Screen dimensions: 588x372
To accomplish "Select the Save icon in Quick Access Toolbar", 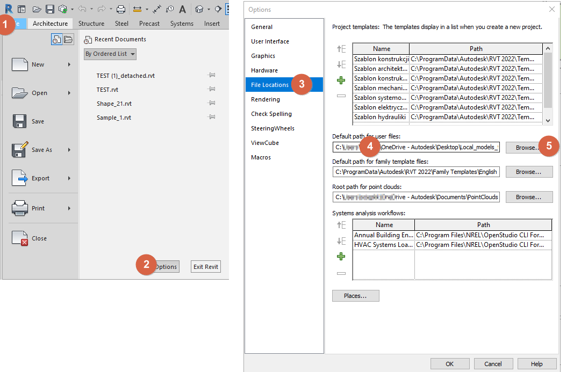I will pyautogui.click(x=51, y=9).
